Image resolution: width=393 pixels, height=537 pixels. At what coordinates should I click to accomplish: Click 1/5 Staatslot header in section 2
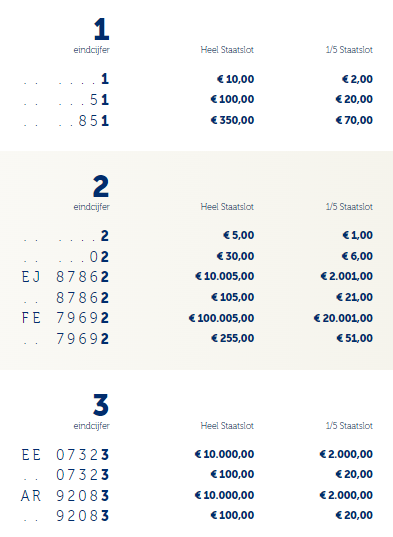click(349, 207)
